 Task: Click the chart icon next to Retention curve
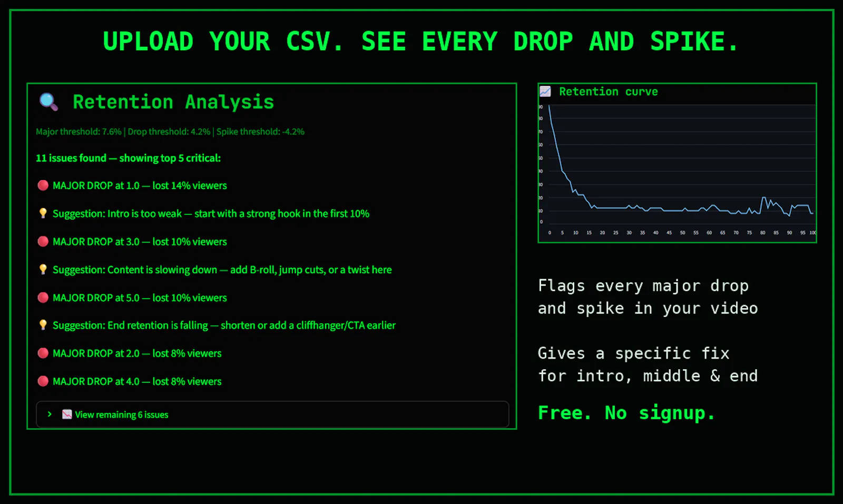pos(545,92)
